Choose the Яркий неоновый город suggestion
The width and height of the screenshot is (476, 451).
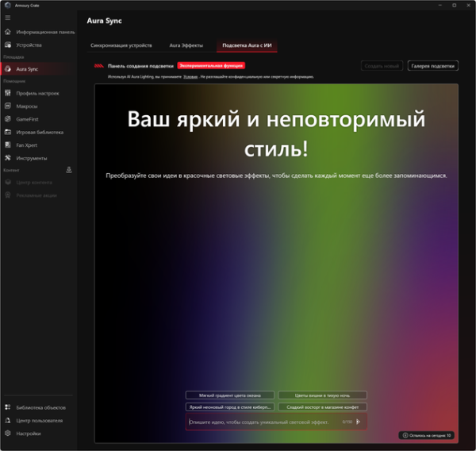(230, 407)
